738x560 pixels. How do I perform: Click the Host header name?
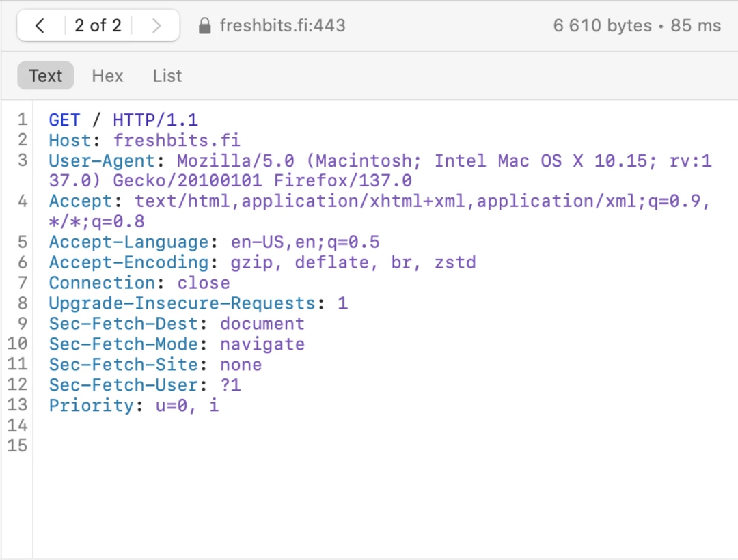click(69, 141)
